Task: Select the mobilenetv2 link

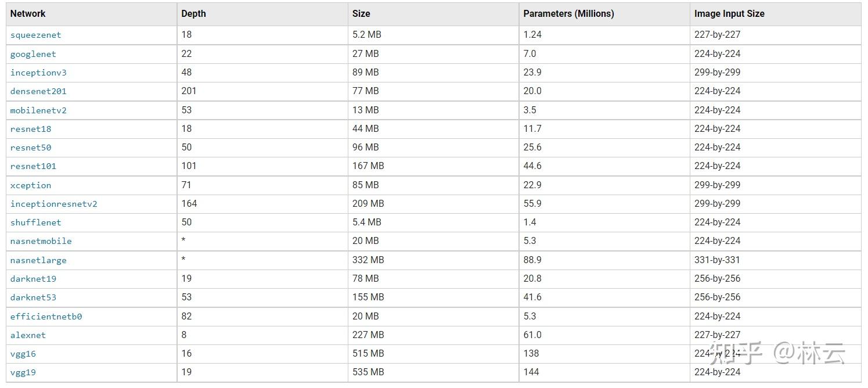Action: click(x=38, y=110)
